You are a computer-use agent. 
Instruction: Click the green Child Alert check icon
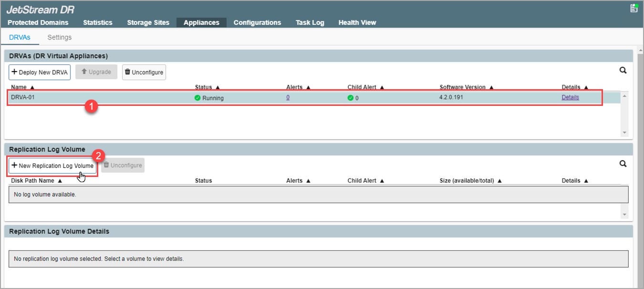[351, 98]
